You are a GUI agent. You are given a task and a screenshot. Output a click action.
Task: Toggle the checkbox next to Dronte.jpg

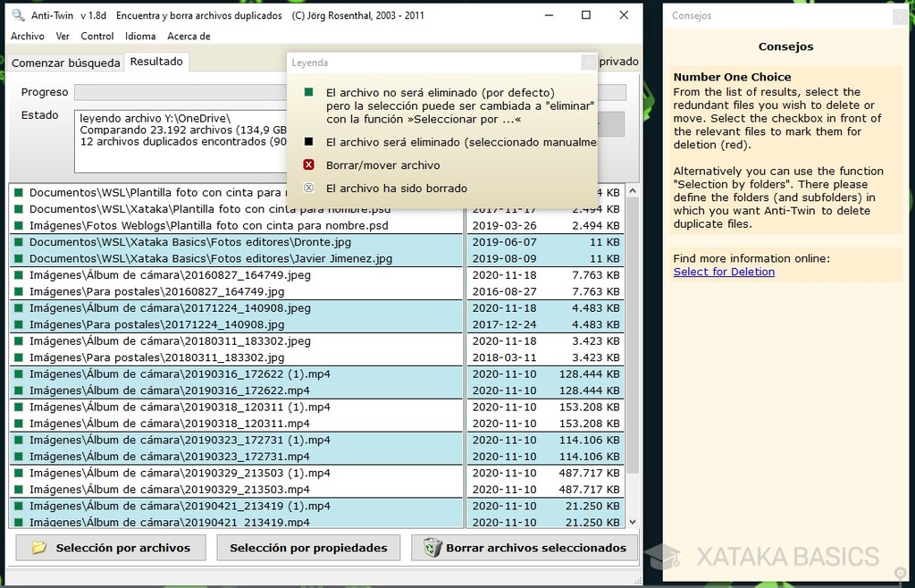coord(17,240)
